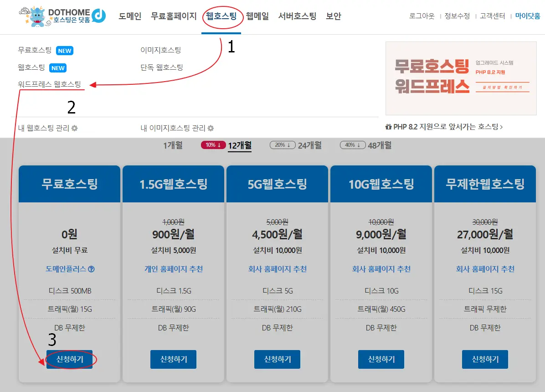Click the 5G웹호스팅 plan header
545x392 pixels.
pyautogui.click(x=278, y=184)
